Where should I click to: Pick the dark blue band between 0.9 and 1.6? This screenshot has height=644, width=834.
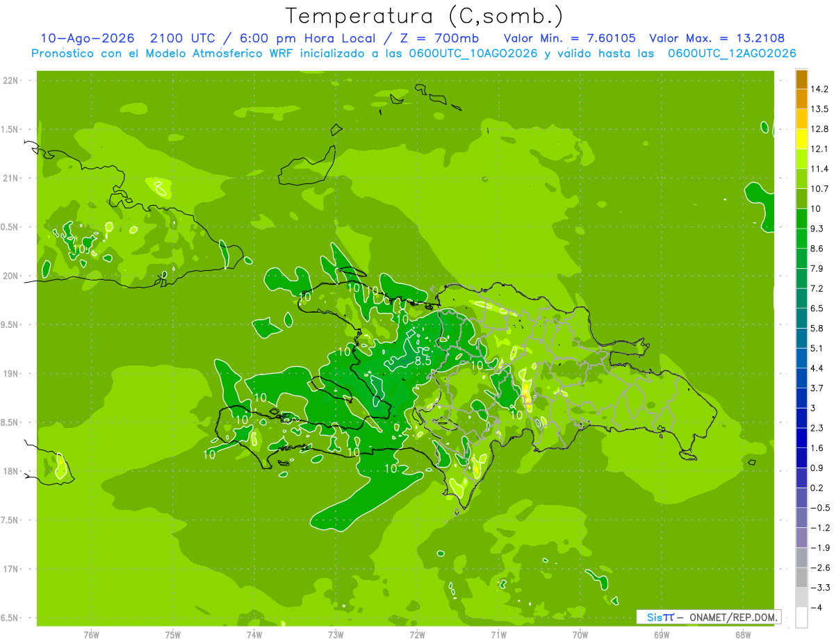click(801, 458)
